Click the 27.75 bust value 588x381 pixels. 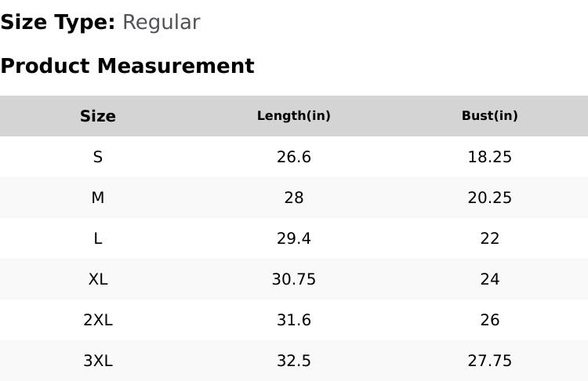tap(490, 361)
